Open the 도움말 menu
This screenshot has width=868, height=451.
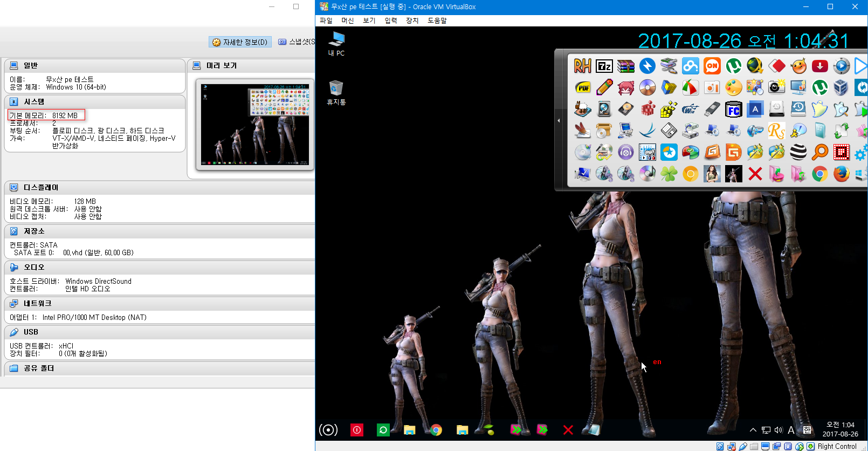437,20
